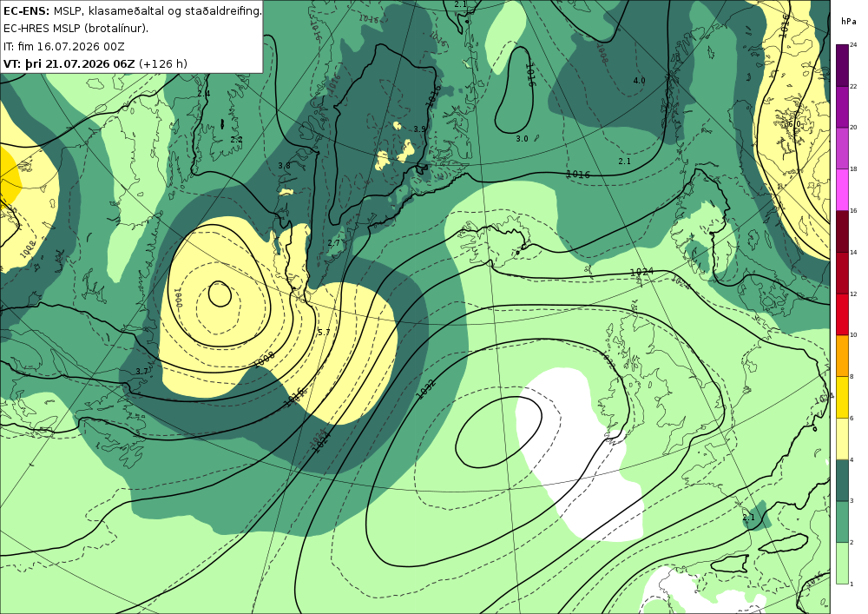
Task: Click the pale yellow 4–6 hPa legend segment
Action: [843, 439]
